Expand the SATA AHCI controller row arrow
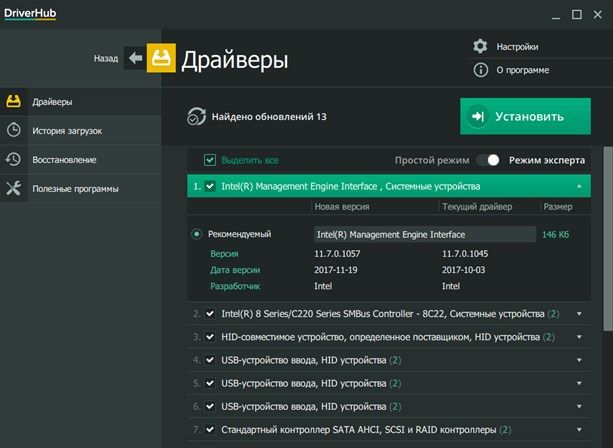The height and width of the screenshot is (448, 613). tap(579, 430)
